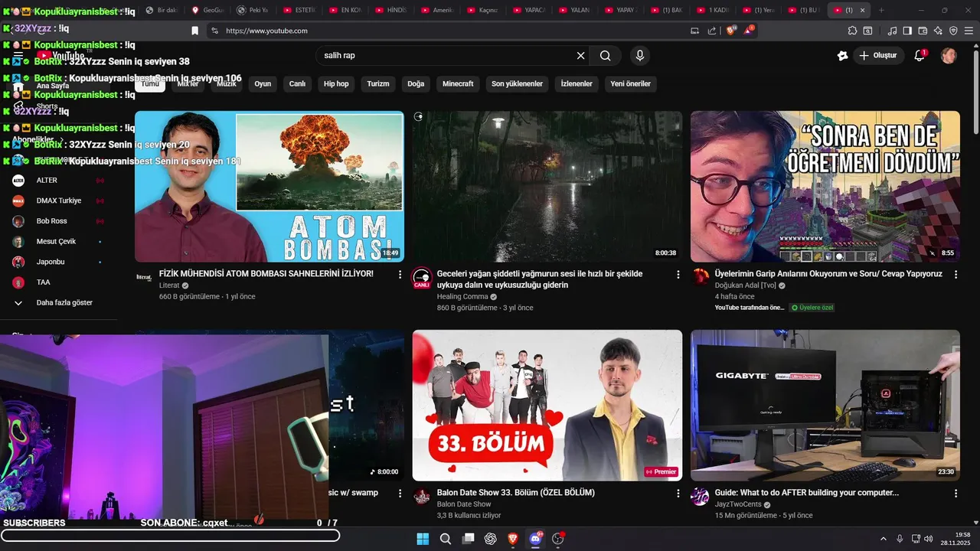Open options menu for the rain sound video
The height and width of the screenshot is (551, 980).
pyautogui.click(x=678, y=274)
